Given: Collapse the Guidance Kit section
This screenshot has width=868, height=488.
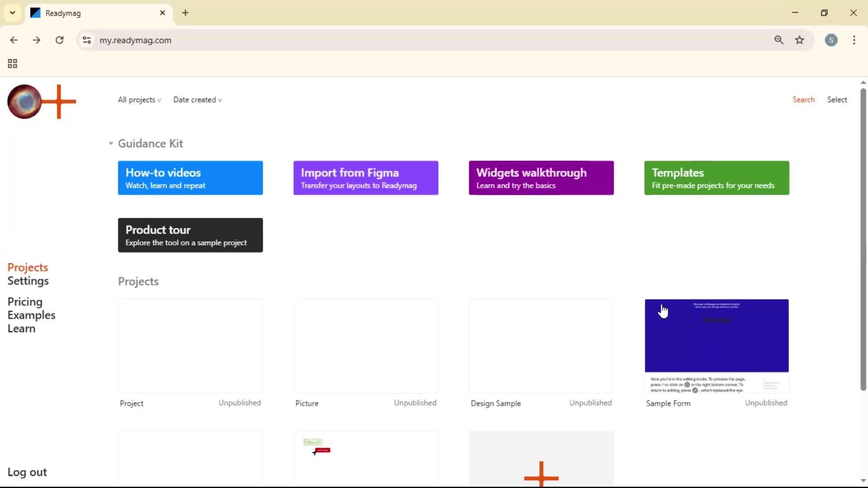Looking at the screenshot, I should click(110, 143).
